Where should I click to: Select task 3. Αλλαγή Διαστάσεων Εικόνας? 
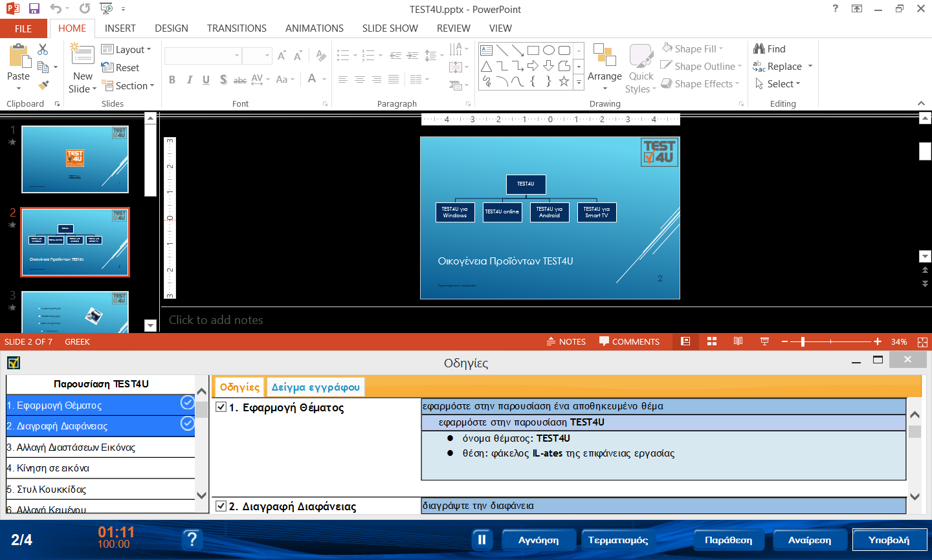[100, 447]
